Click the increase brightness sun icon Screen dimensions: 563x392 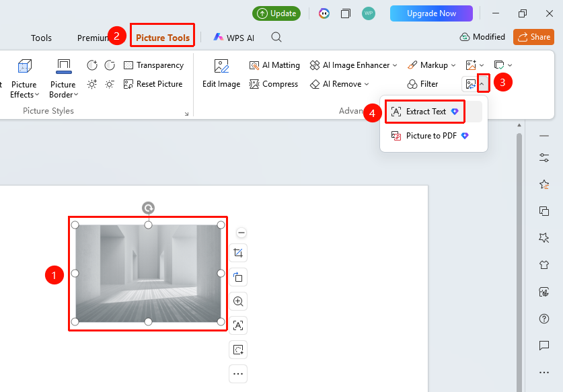tap(92, 84)
